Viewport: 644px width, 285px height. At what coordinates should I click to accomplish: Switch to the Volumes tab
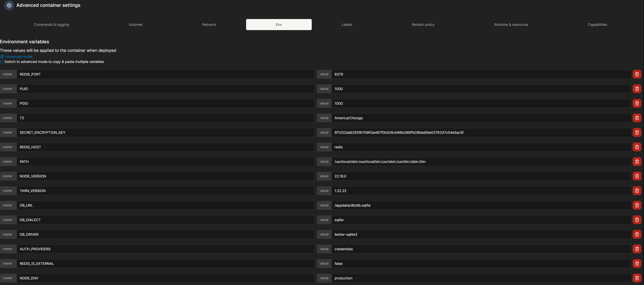135,24
